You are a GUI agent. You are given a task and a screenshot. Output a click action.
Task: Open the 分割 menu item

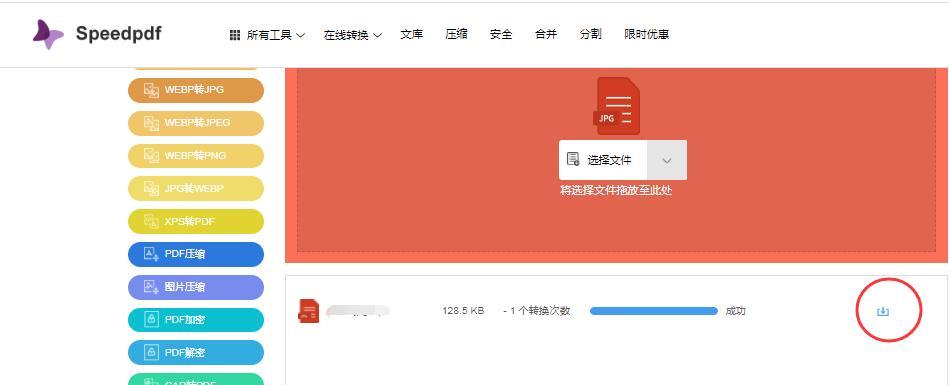[x=591, y=35]
